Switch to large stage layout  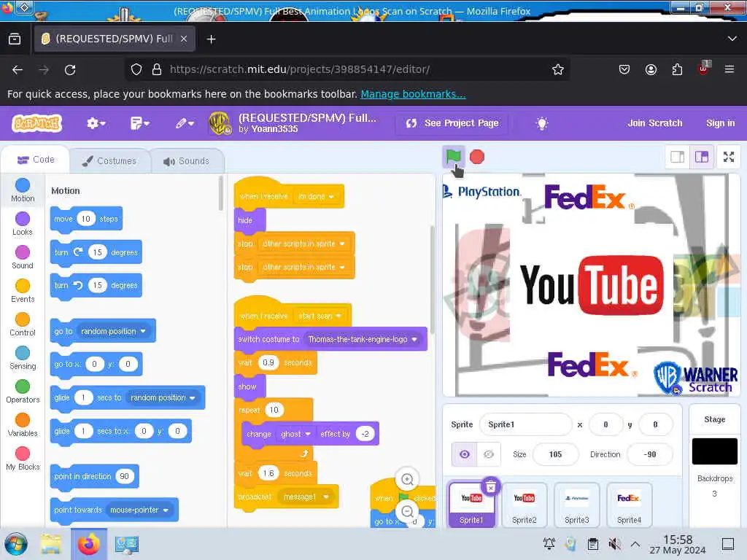pyautogui.click(x=701, y=157)
